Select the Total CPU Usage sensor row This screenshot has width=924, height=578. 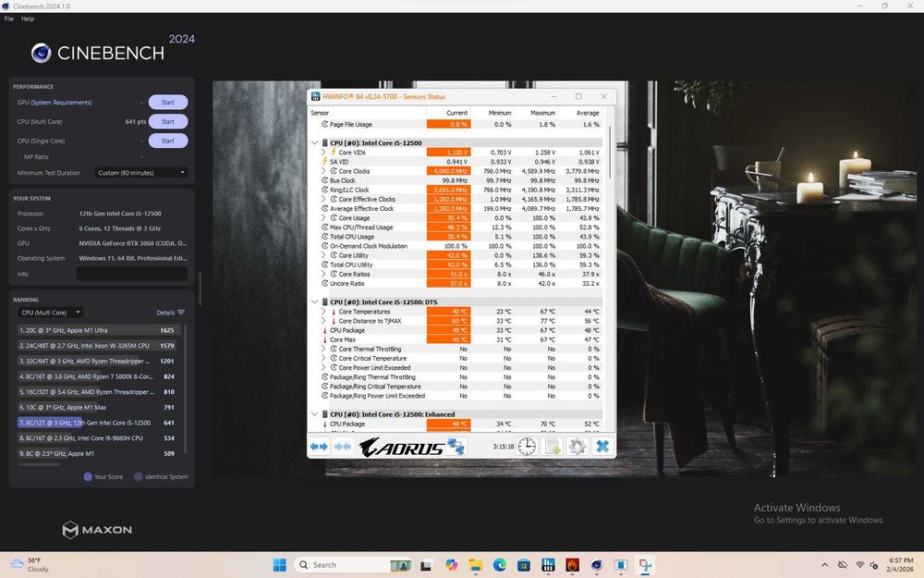(x=456, y=237)
